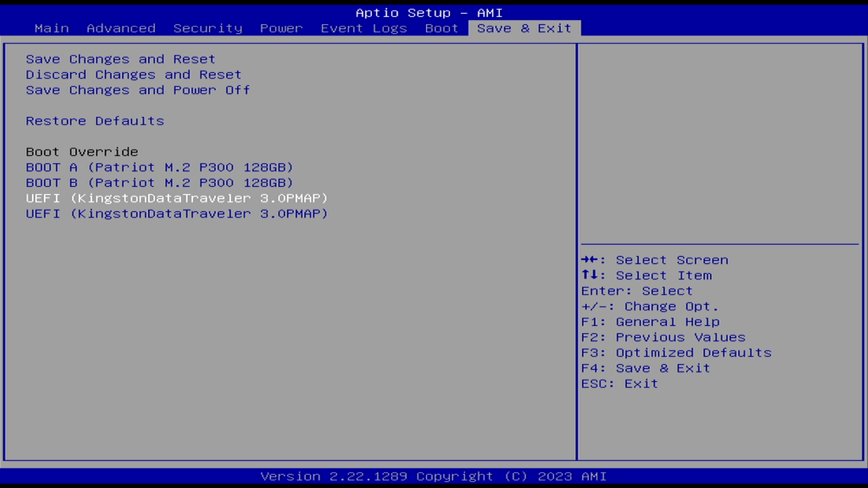Boot from BOOT B Patriot M.2 drive
This screenshot has height=488, width=868.
coord(159,183)
